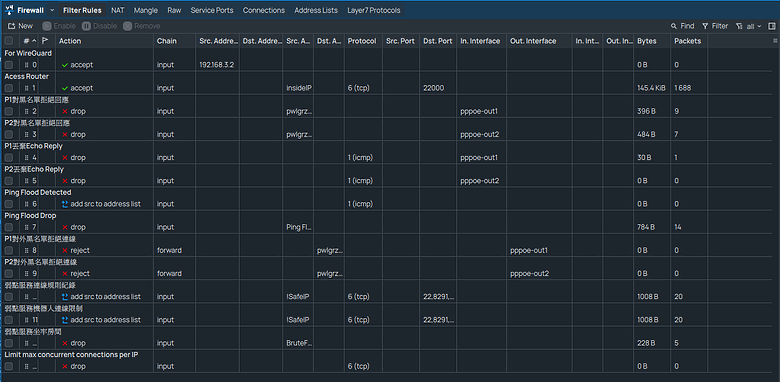Click the '145.4 KiB' bytes value

pos(651,88)
